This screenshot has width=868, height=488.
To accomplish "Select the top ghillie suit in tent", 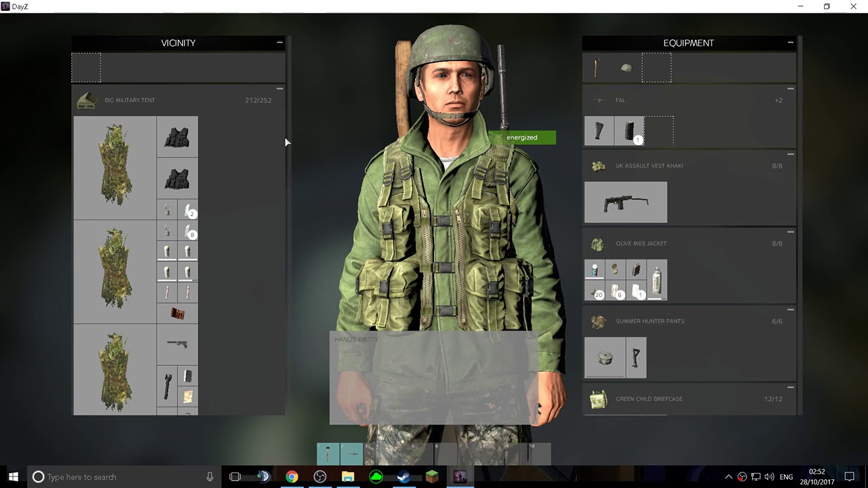I will tap(115, 167).
